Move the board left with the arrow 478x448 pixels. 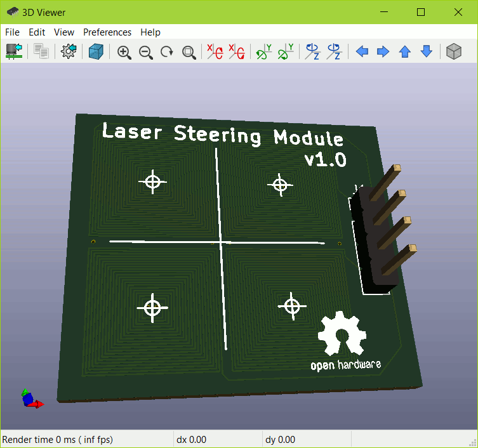coord(362,52)
